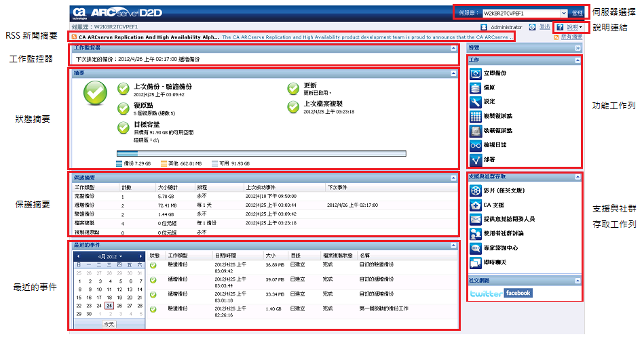Viewport: 644px width, 341px height.
Task: Click the 立即備份 (Backup Now) icon
Action: pyautogui.click(x=475, y=73)
